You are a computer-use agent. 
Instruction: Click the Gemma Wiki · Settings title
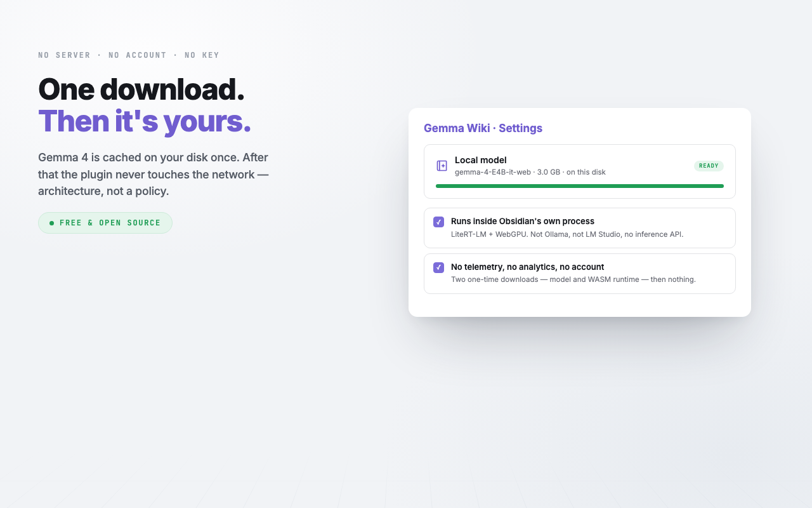pyautogui.click(x=483, y=128)
